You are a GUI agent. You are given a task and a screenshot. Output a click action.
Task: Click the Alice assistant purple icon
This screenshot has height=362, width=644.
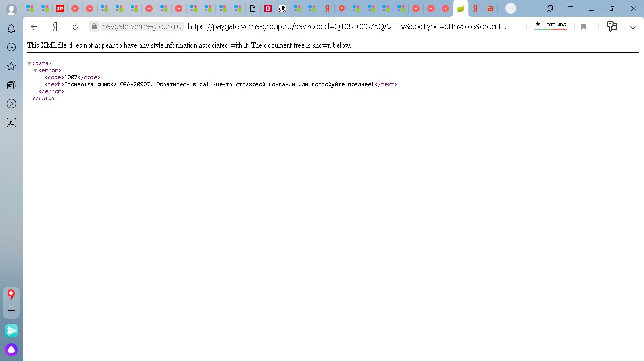[11, 350]
